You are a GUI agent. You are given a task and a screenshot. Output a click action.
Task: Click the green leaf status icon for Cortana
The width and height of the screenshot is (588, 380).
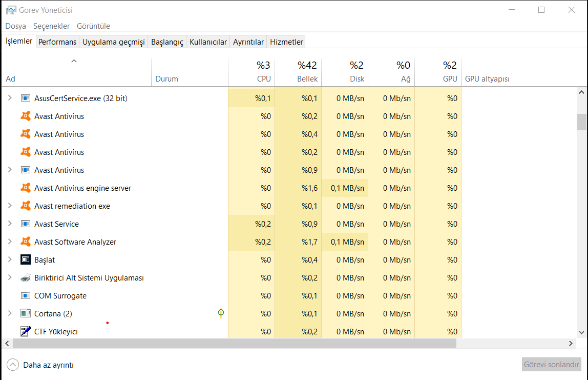(x=221, y=313)
